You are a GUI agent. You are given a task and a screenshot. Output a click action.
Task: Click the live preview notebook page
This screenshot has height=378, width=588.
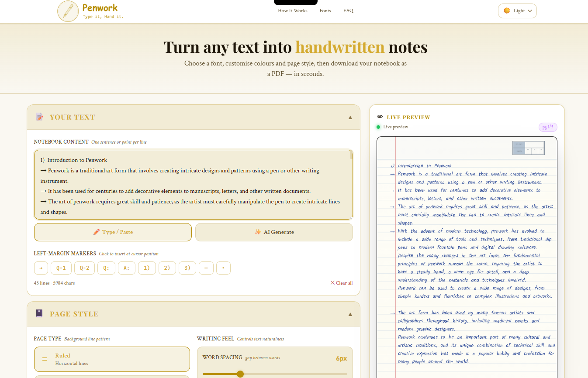tap(467, 257)
